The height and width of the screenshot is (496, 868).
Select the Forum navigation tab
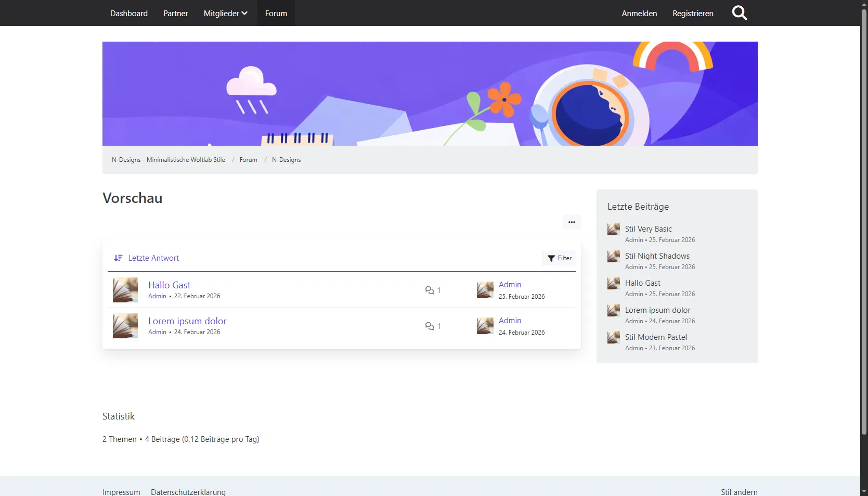pyautogui.click(x=276, y=14)
